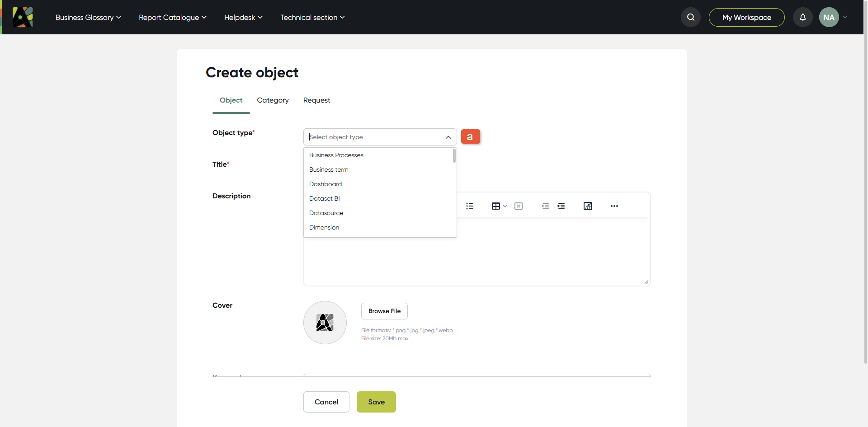The image size is (868, 427).
Task: Select the Object tab
Action: click(x=231, y=100)
